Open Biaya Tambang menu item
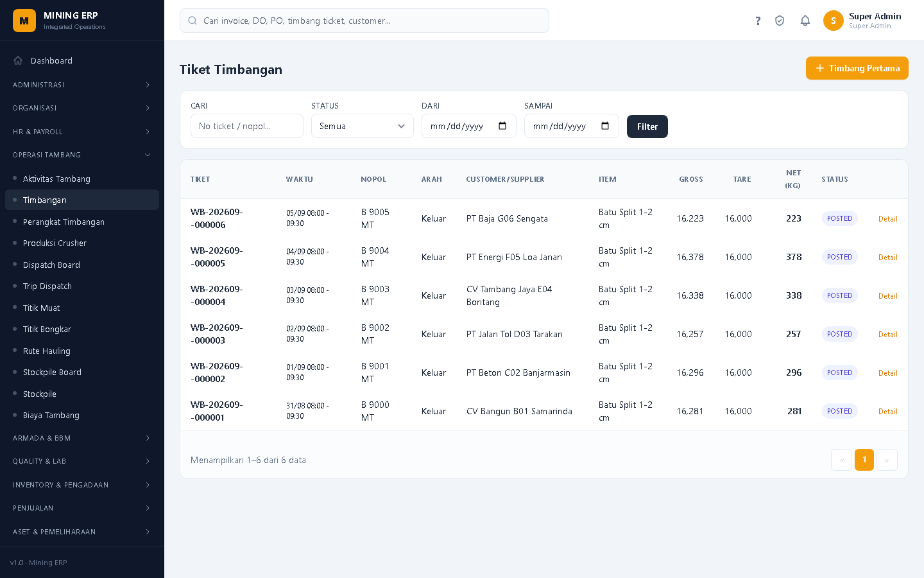Screen dimensions: 924x578 [82, 415]
